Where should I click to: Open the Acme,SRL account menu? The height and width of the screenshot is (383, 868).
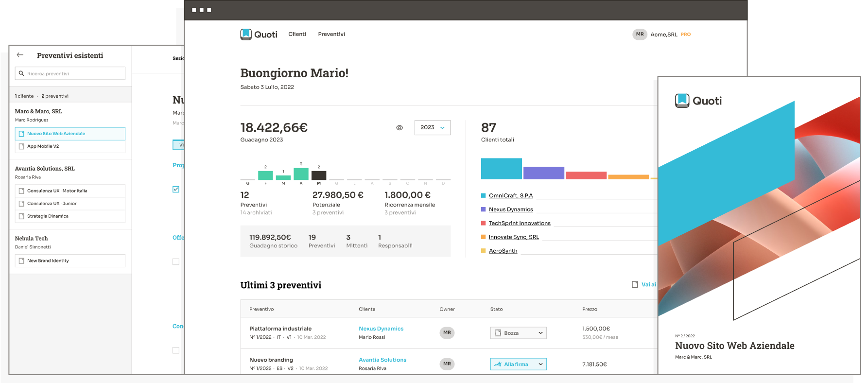[x=664, y=35]
